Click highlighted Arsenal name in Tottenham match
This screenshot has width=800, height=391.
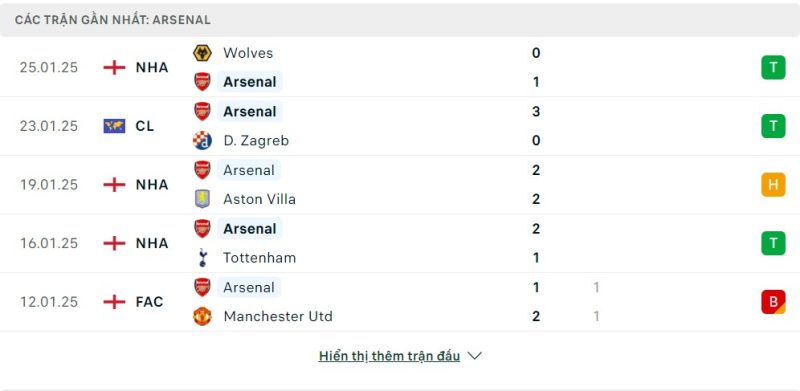(249, 229)
